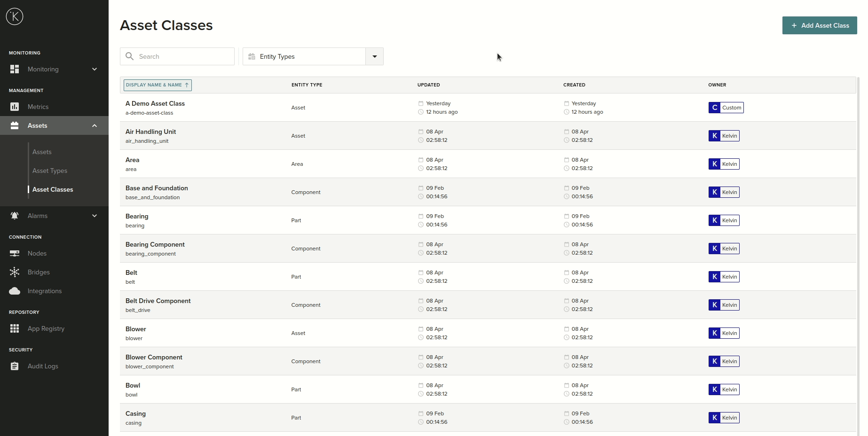This screenshot has width=868, height=436.
Task: Open Bridges via its sidebar icon
Action: click(15, 272)
